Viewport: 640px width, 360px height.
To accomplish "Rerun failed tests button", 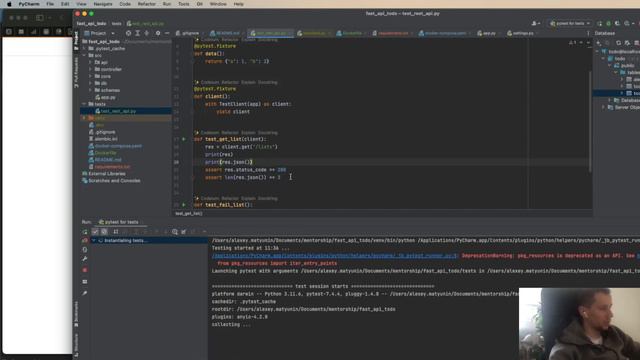I will [x=84, y=240].
